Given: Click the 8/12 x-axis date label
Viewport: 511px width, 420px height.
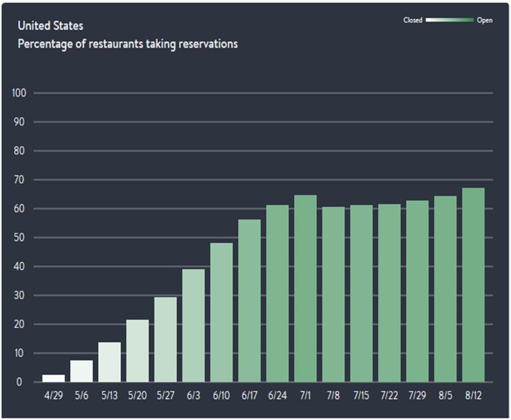Looking at the screenshot, I should [x=473, y=395].
